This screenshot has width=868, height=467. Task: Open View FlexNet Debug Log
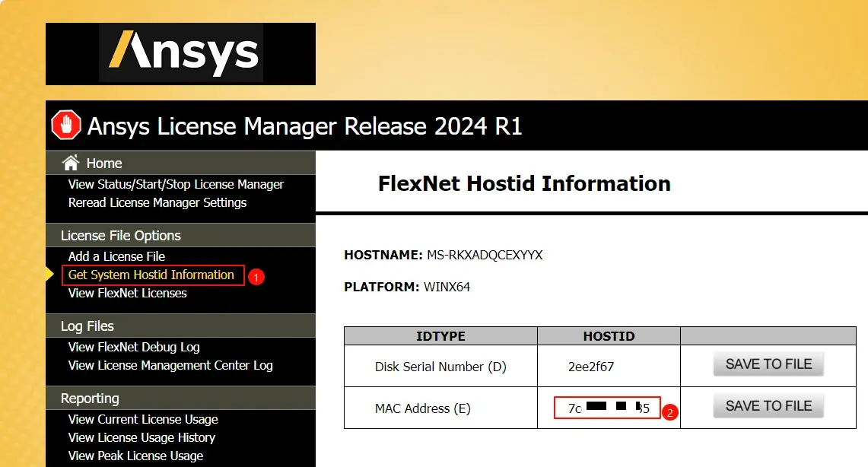tap(134, 347)
